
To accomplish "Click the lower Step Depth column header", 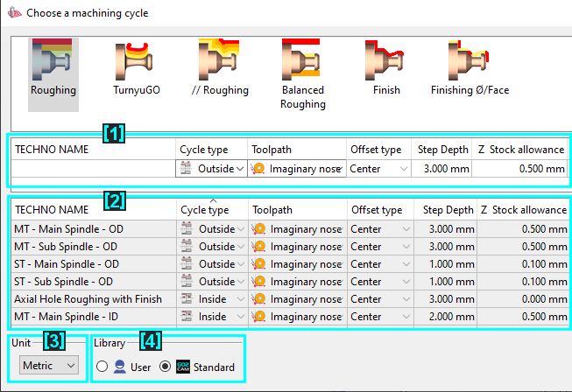I will tap(448, 210).
